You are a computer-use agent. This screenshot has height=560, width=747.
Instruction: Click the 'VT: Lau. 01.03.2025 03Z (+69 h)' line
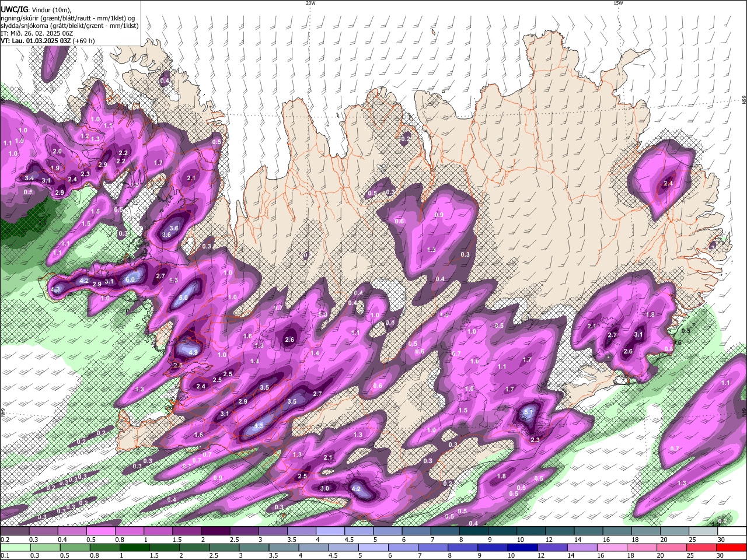pos(48,41)
